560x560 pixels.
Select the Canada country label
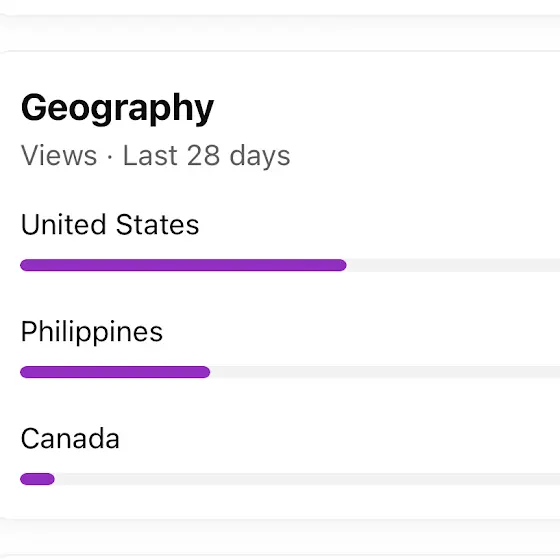click(x=70, y=438)
